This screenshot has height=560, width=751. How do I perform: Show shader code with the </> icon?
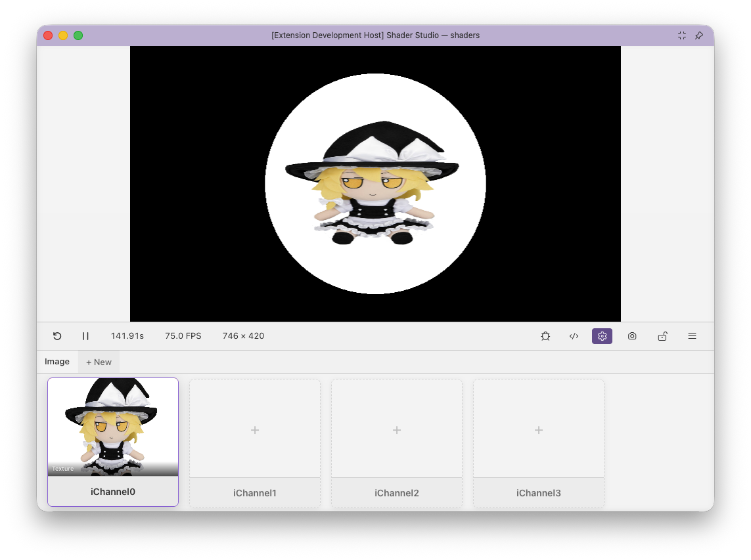pyautogui.click(x=574, y=336)
